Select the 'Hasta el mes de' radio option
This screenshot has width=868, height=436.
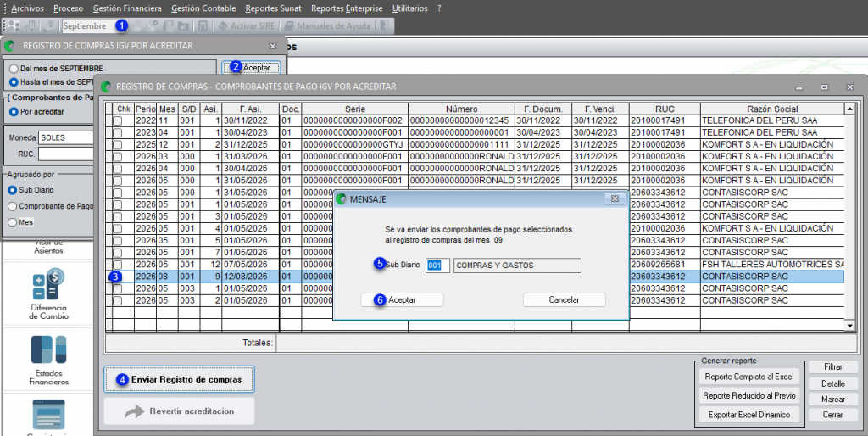coord(14,82)
